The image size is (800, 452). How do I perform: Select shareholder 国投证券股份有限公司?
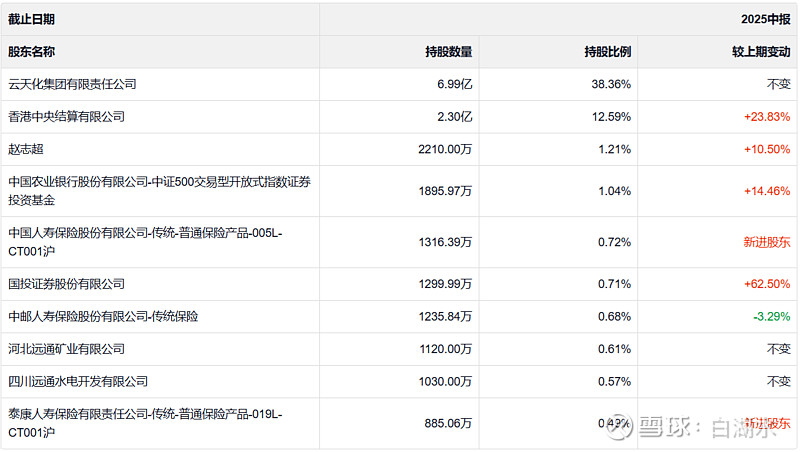[x=66, y=284]
